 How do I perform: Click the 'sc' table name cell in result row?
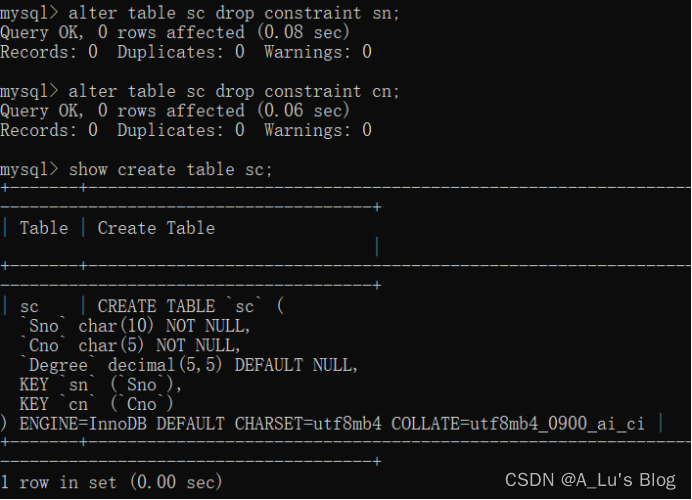click(29, 307)
